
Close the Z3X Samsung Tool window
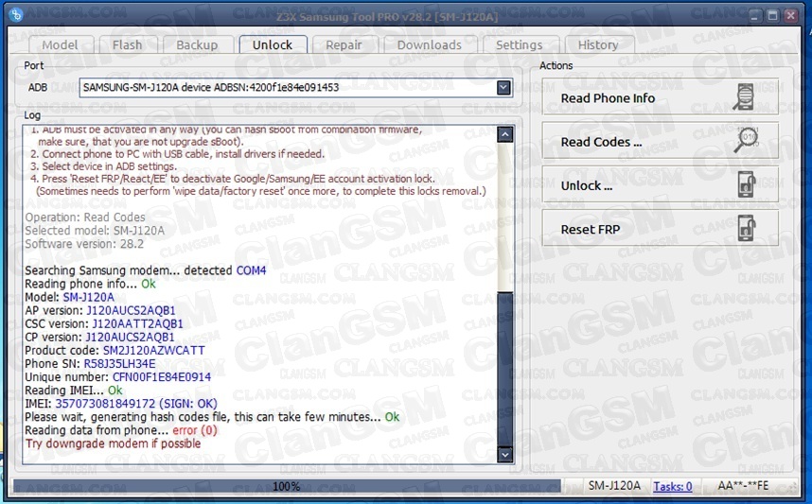click(x=791, y=16)
